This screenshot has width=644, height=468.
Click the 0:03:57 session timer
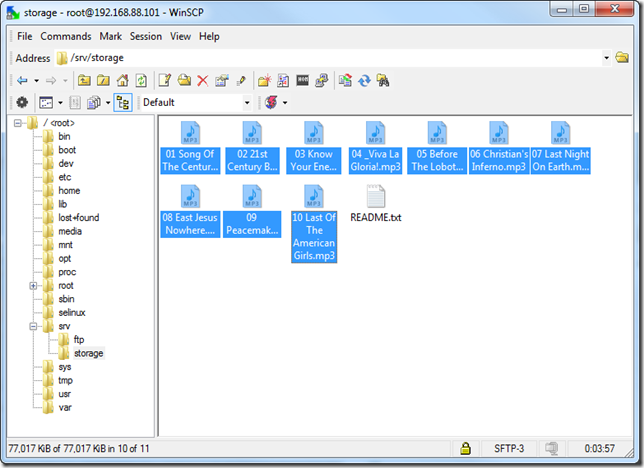click(599, 448)
